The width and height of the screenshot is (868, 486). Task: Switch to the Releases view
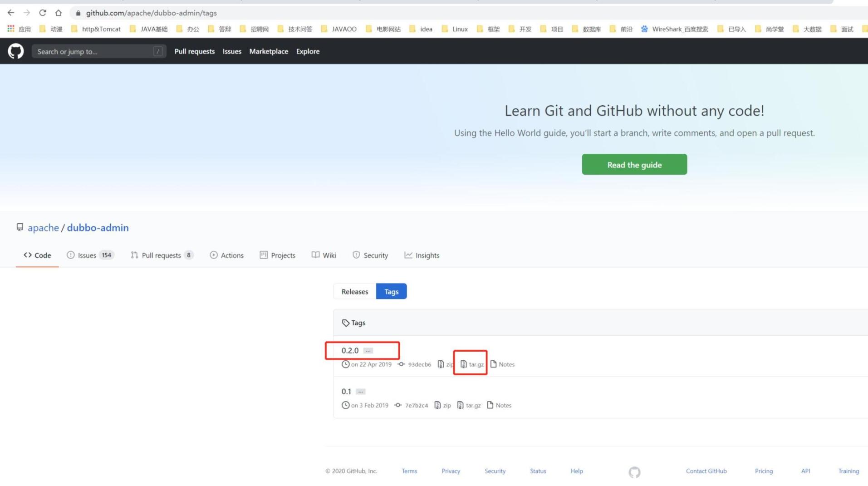(x=354, y=291)
